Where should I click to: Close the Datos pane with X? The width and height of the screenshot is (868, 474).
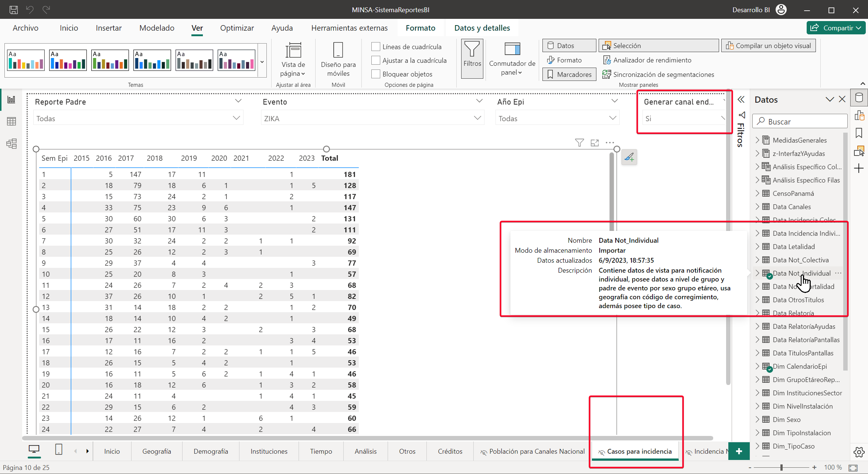[842, 99]
